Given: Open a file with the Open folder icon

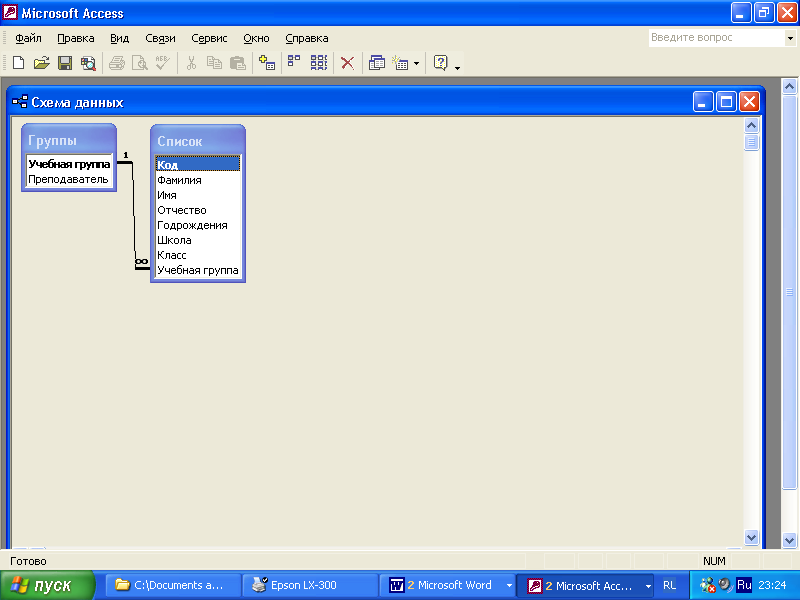Looking at the screenshot, I should pyautogui.click(x=41, y=63).
